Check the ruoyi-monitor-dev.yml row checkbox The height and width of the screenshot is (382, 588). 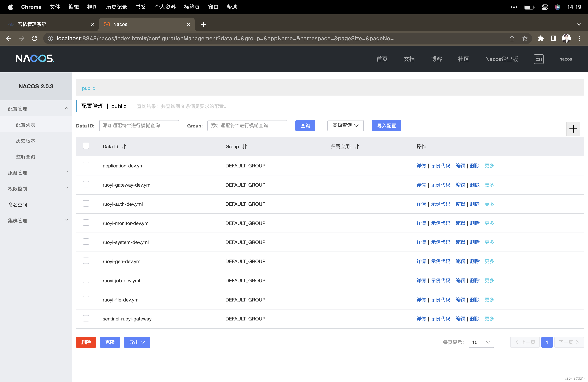(x=86, y=223)
